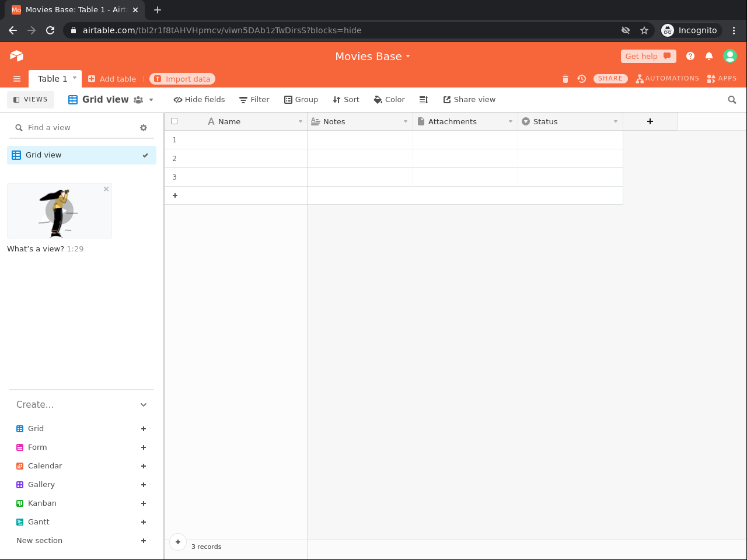Open the Notes field dropdown arrow

coord(406,121)
